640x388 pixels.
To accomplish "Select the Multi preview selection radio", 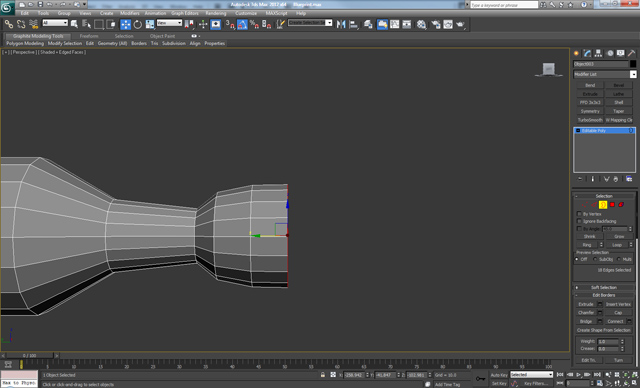I will [x=619, y=259].
